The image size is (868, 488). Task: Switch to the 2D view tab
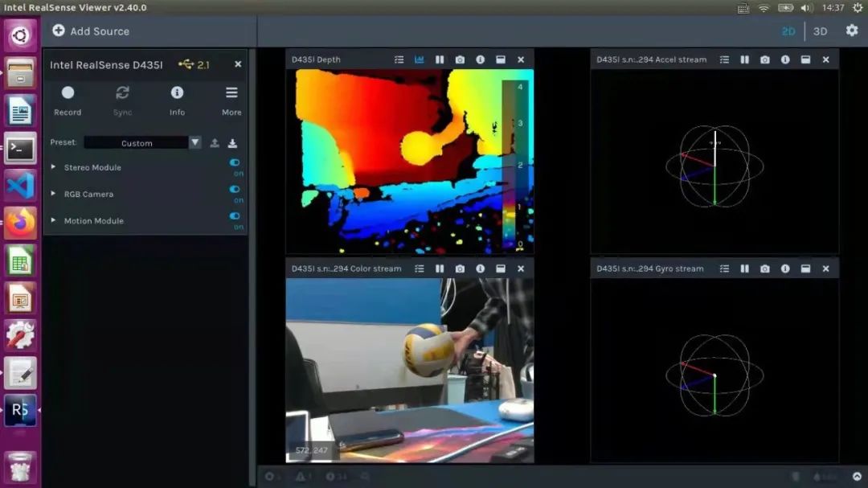click(x=788, y=31)
